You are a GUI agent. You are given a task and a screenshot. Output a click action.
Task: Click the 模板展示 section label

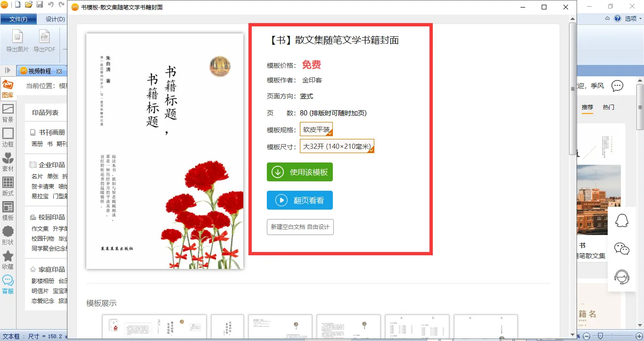101,303
